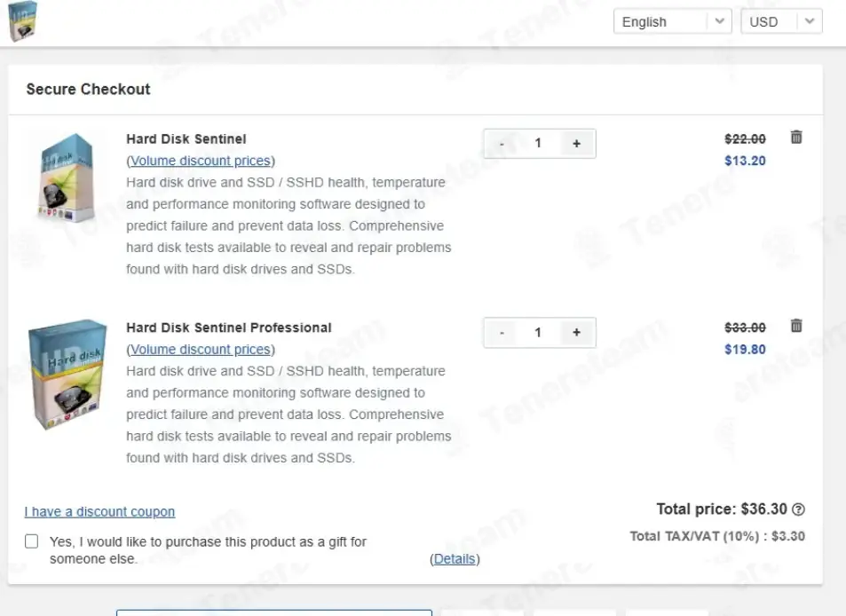Enable purchase as a gift checkbox
This screenshot has width=846, height=616.
click(32, 541)
